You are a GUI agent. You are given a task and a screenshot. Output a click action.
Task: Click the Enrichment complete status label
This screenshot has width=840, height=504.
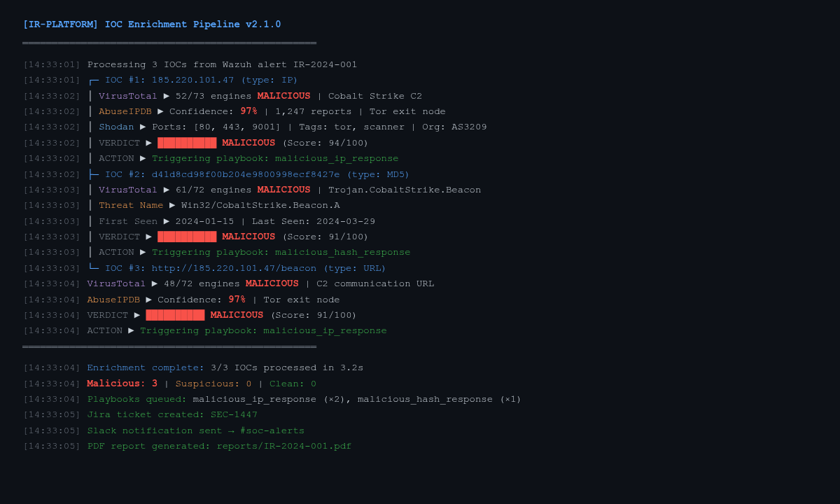(146, 367)
